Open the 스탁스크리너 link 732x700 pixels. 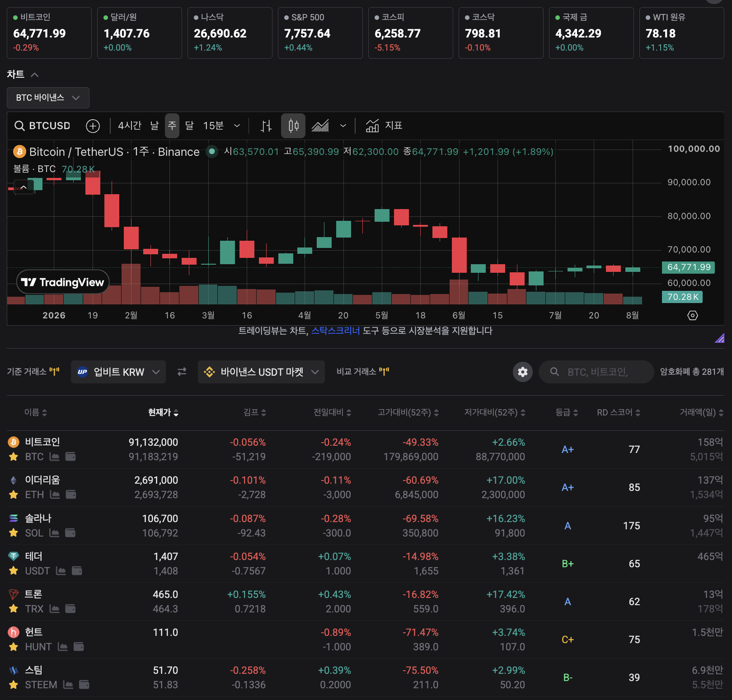coord(336,331)
